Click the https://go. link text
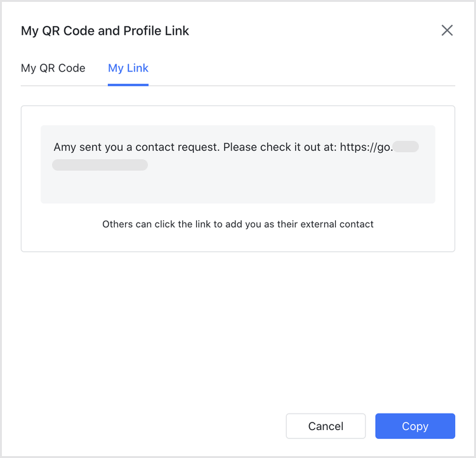 click(367, 147)
